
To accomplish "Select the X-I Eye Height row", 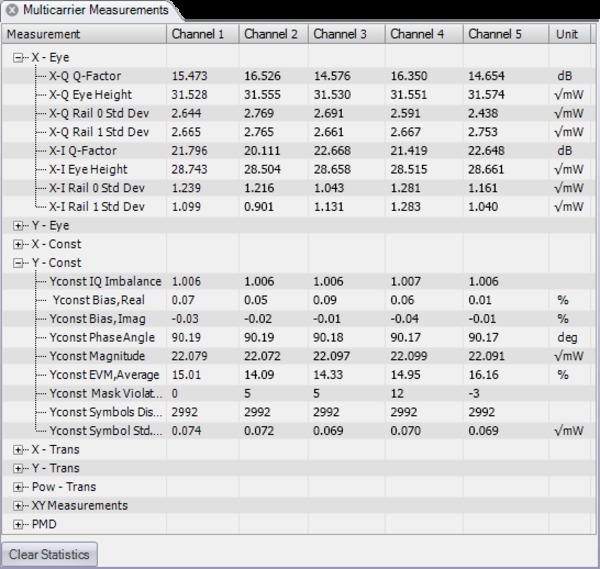I will [x=88, y=170].
